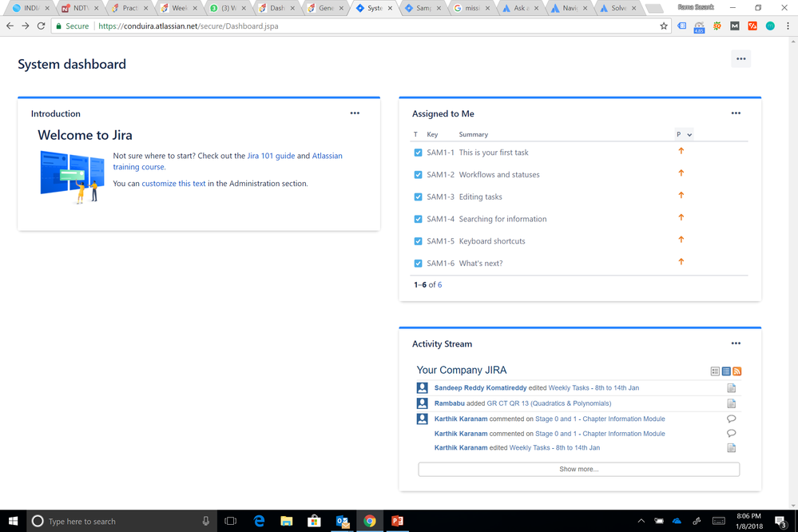The height and width of the screenshot is (532, 798).
Task: Open PowerPoint from the taskbar
Action: coord(397,521)
